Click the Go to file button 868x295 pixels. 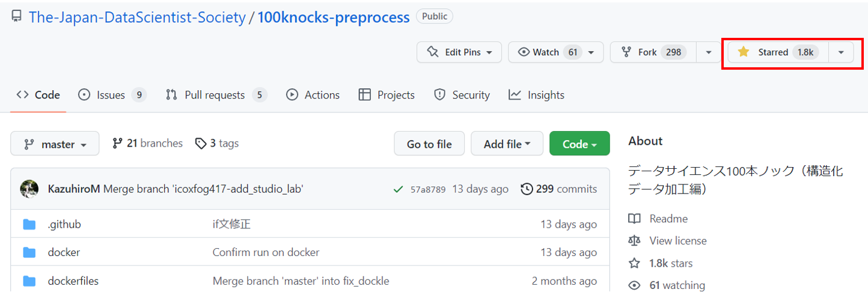pyautogui.click(x=429, y=144)
